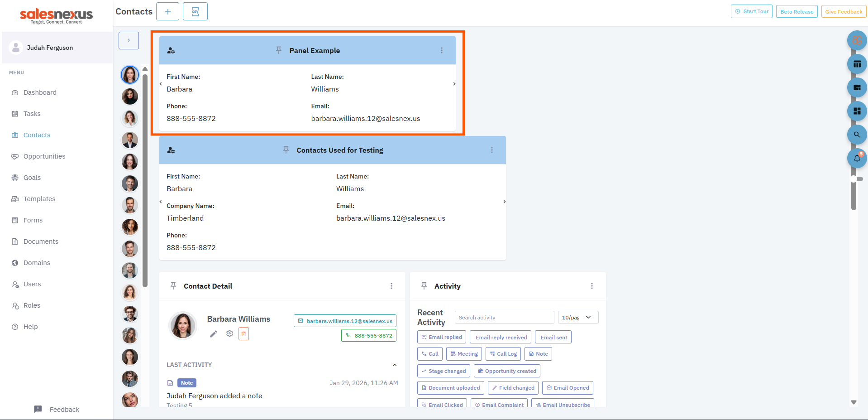Toggle the pin on Contact Detail panel

pyautogui.click(x=173, y=286)
